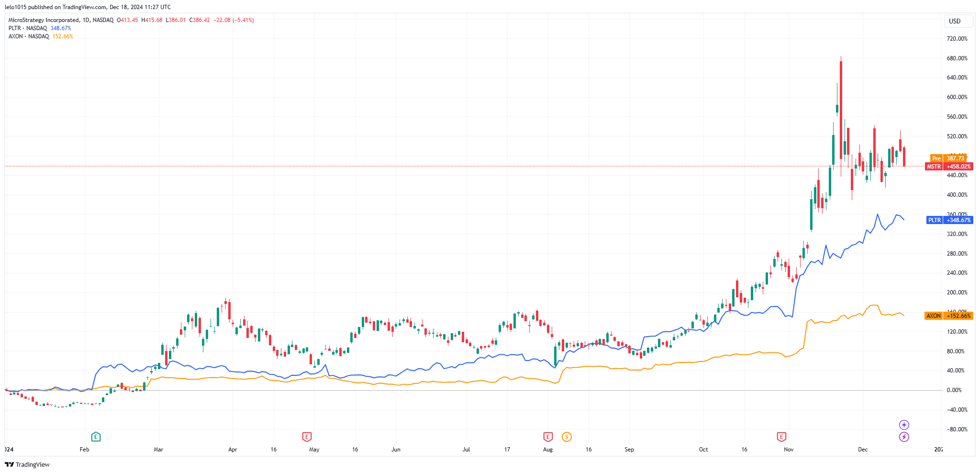This screenshot has height=473, width=980.
Task: Click the red earnings E marker near May
Action: (307, 437)
